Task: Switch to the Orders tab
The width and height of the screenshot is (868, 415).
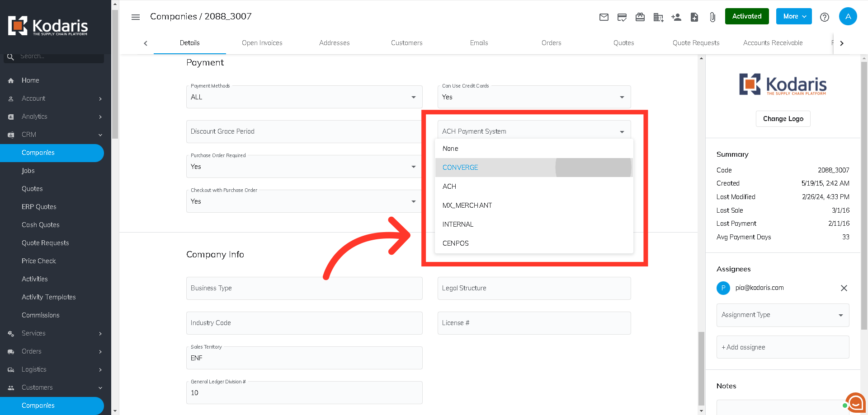Action: 552,43
